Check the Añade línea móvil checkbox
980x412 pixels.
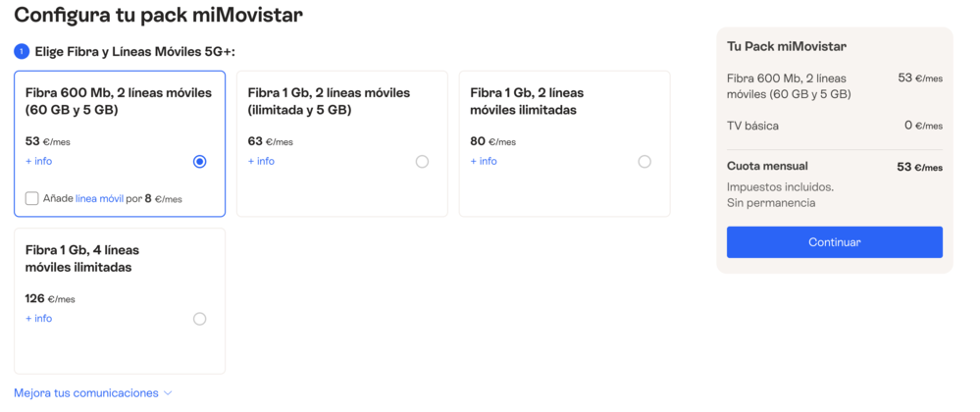[32, 198]
